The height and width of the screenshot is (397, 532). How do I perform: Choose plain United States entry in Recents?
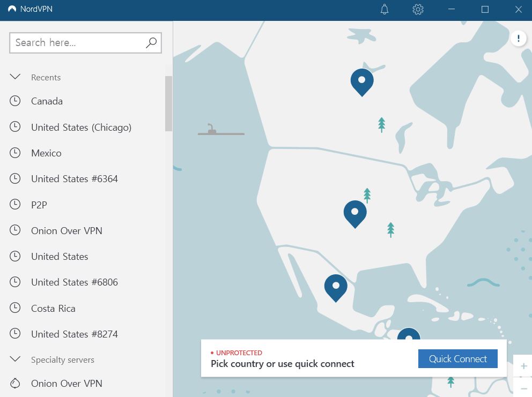pos(60,256)
